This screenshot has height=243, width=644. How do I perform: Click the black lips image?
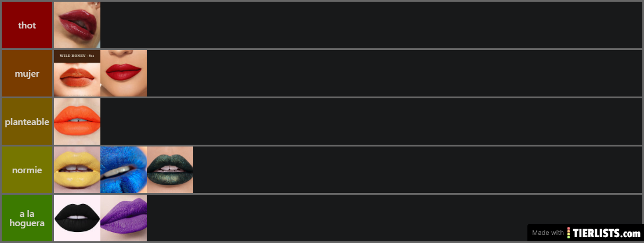[x=77, y=218]
